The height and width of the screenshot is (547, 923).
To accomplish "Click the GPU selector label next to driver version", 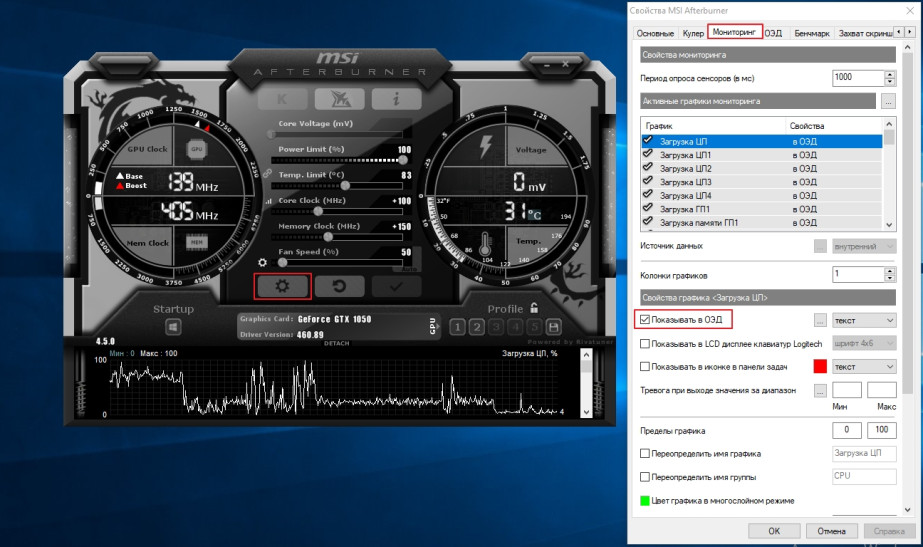I will tap(433, 326).
